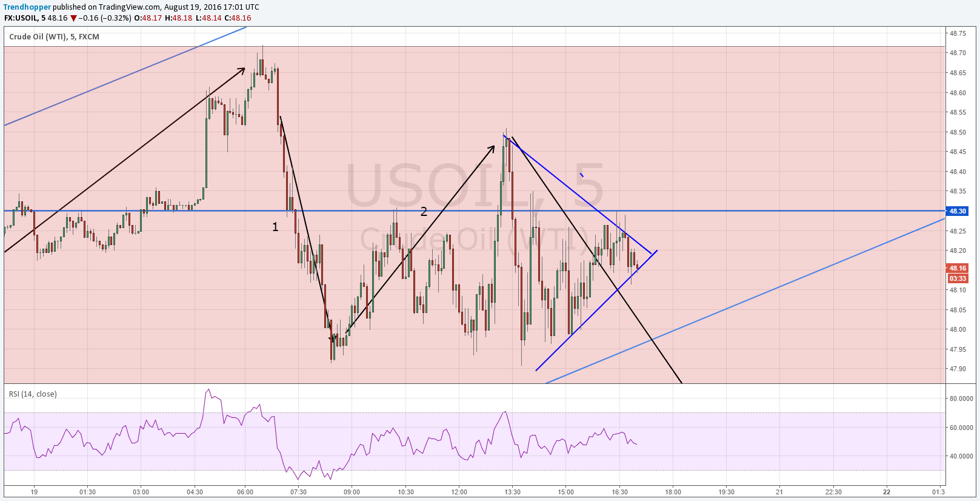Viewport: 980px width, 501px height.
Task: Click the 48.00 price axis label
Action: (958, 329)
